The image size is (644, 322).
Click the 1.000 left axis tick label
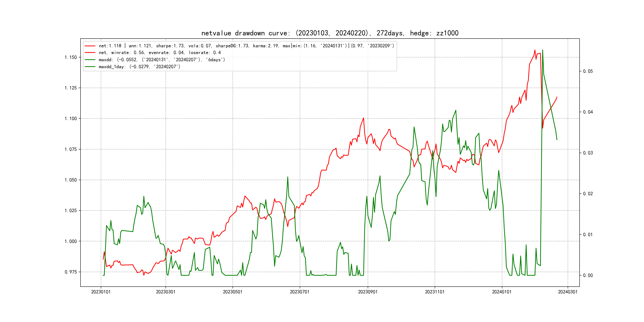tap(71, 241)
